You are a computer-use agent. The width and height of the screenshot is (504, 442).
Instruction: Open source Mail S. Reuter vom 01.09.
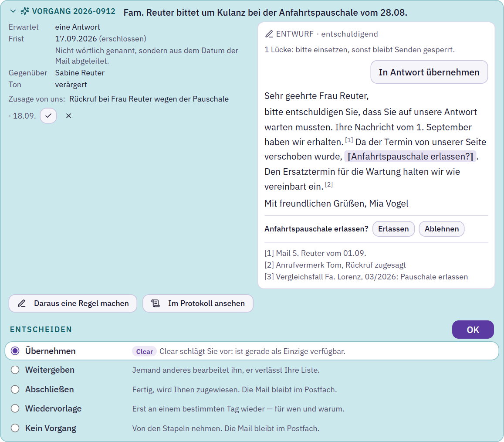(315, 253)
